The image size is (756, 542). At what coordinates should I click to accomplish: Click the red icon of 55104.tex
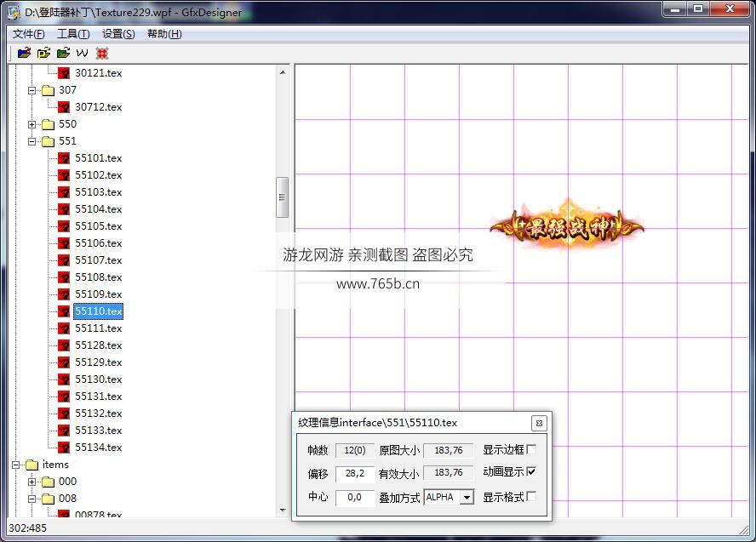(x=64, y=209)
